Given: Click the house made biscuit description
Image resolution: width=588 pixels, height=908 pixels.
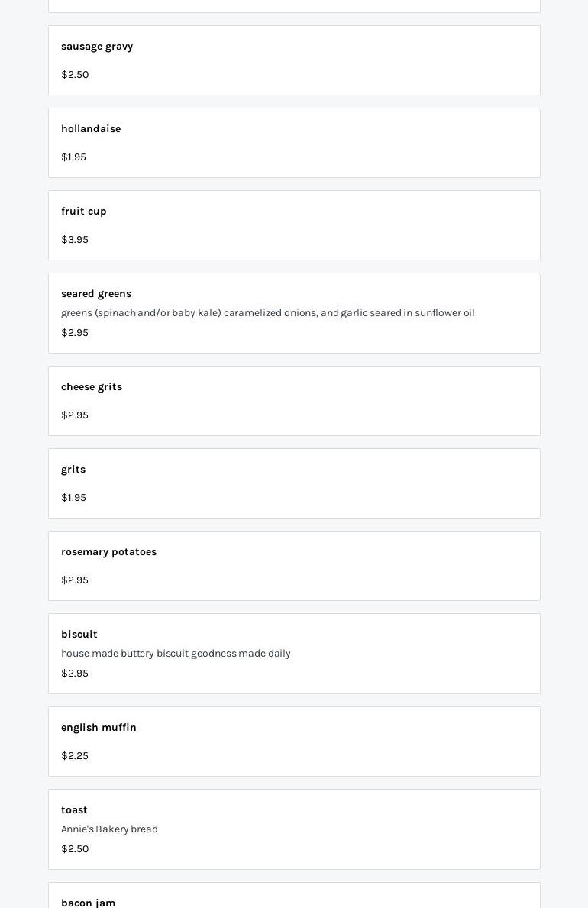Looking at the screenshot, I should pos(176,654).
